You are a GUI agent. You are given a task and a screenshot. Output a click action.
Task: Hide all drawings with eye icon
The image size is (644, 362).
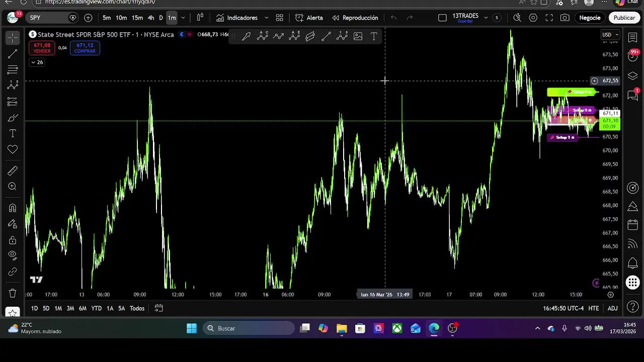[x=13, y=255]
